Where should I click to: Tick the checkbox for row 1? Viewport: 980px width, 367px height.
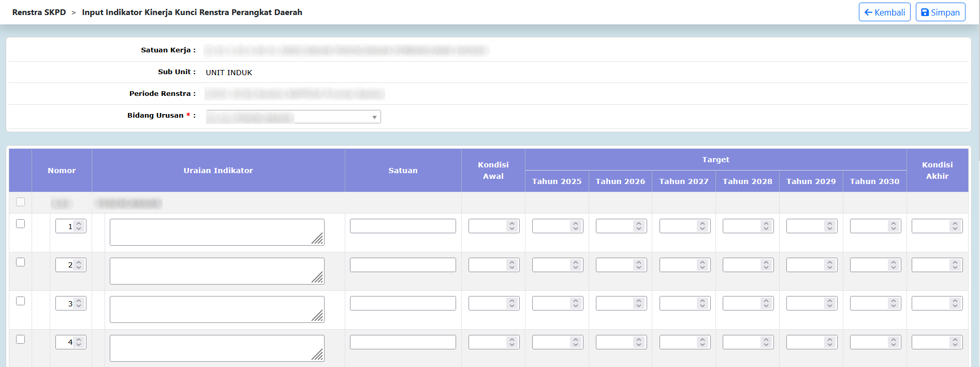[21, 224]
